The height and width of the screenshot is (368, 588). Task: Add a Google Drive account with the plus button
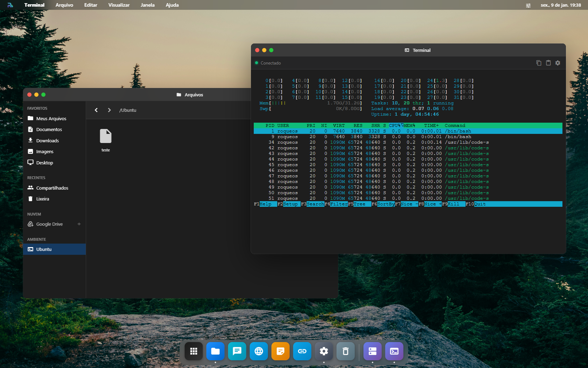tap(79, 224)
